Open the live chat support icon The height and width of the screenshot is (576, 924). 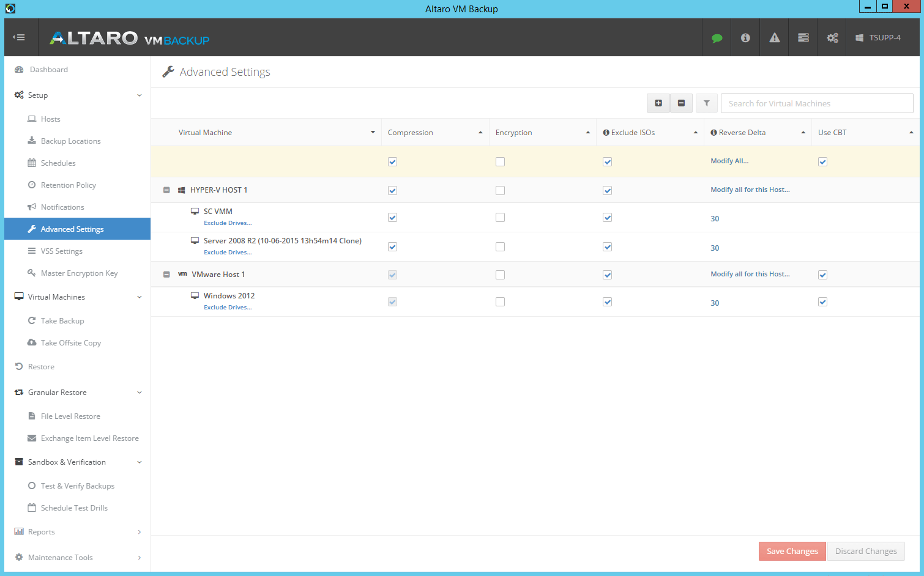coord(717,37)
